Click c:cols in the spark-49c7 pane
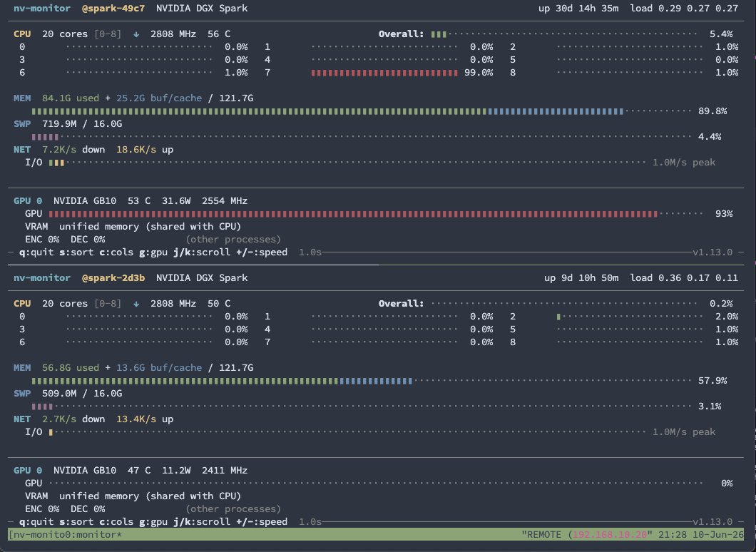 click(116, 252)
